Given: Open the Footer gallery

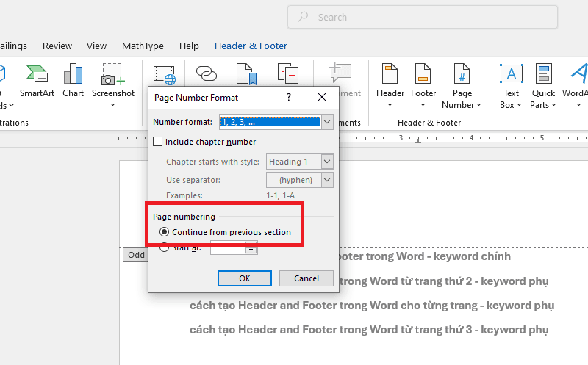Looking at the screenshot, I should click(x=423, y=85).
